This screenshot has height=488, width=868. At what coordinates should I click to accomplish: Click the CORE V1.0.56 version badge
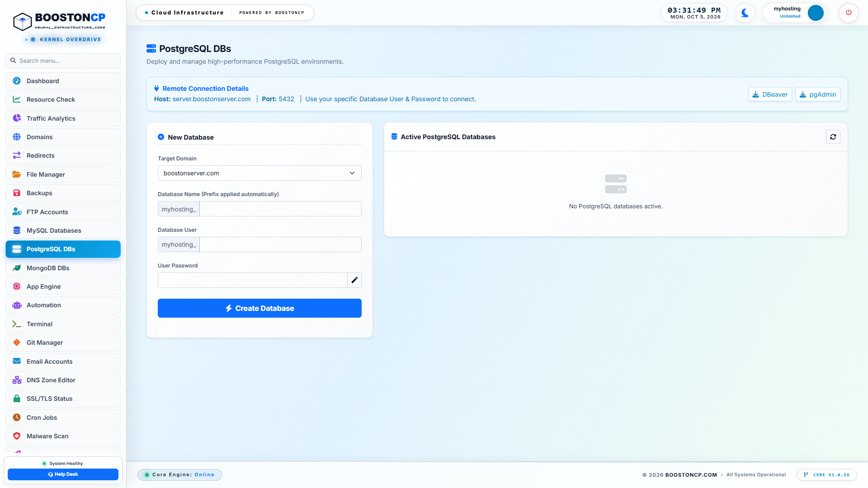(x=827, y=475)
